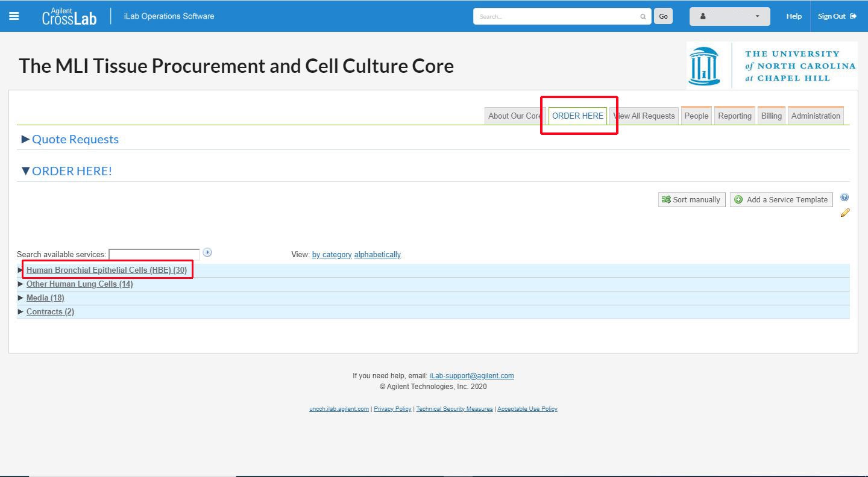Expand the Contracts (2) category
This screenshot has width=868, height=477.
pos(50,312)
